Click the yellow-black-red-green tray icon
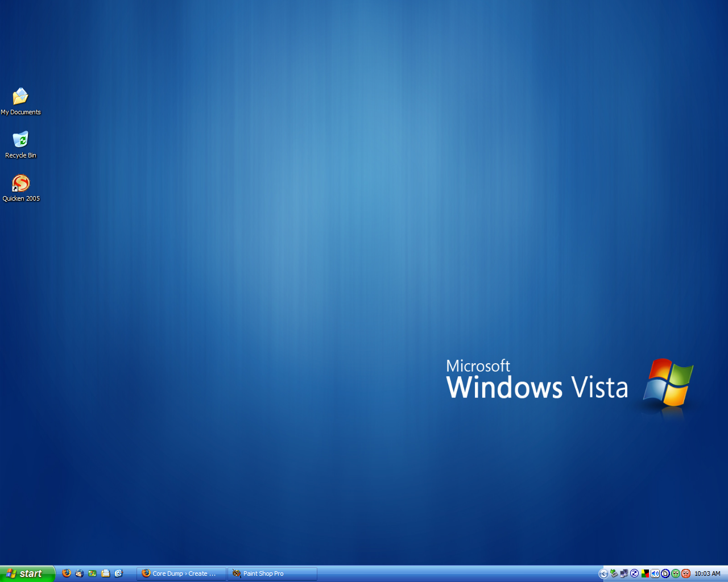This screenshot has width=728, height=582. pyautogui.click(x=645, y=573)
